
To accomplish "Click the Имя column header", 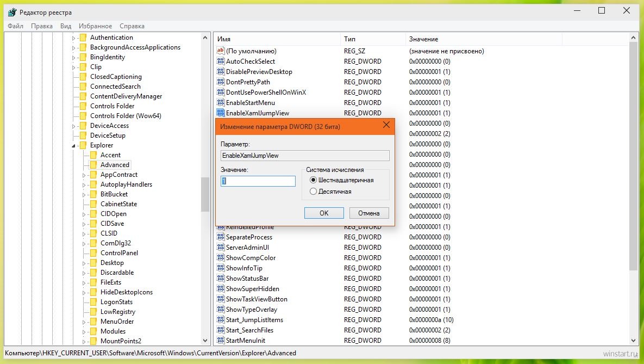I will click(277, 39).
